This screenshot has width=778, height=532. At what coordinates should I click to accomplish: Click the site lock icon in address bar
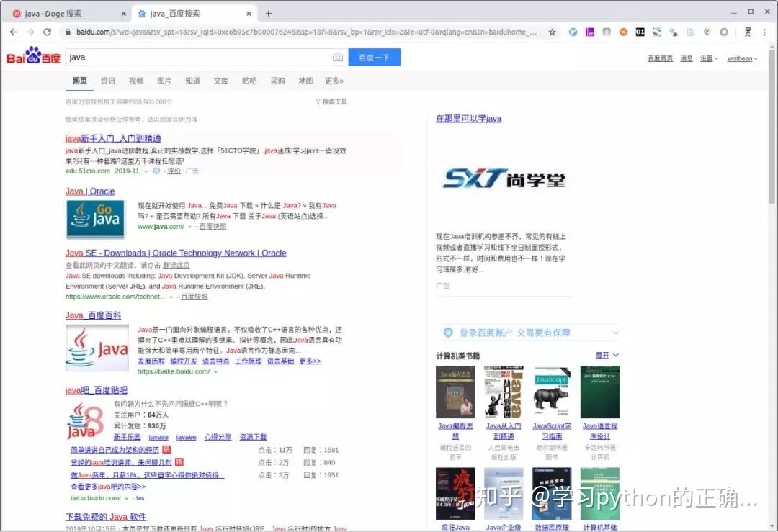pyautogui.click(x=68, y=32)
